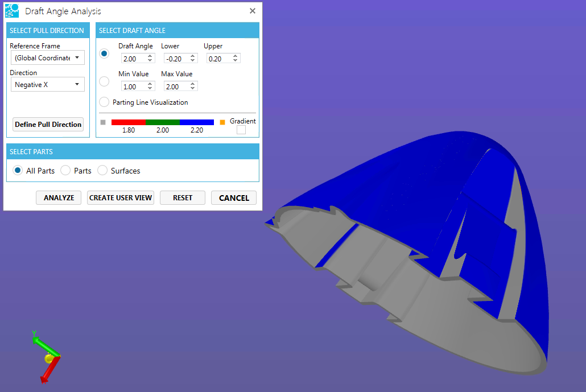Choose the Parts selection option
Screen dimensions: 586x392
[x=65, y=171]
